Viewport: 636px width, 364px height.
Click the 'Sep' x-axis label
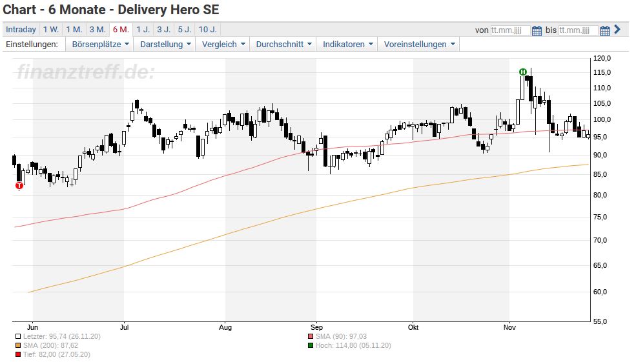tap(316, 327)
